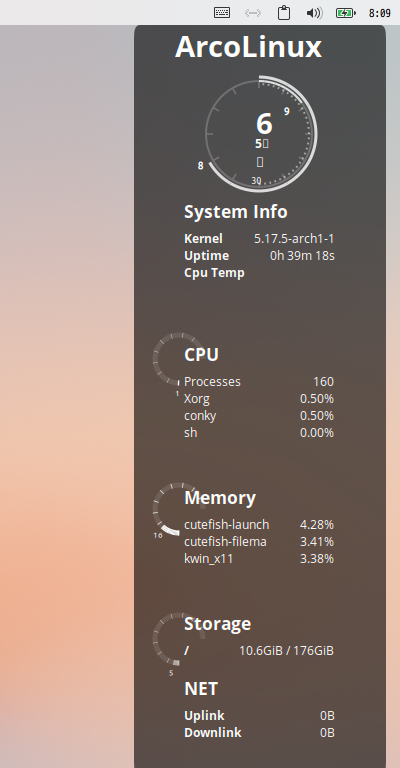
Task: Select the Uptime row
Action: (259, 256)
